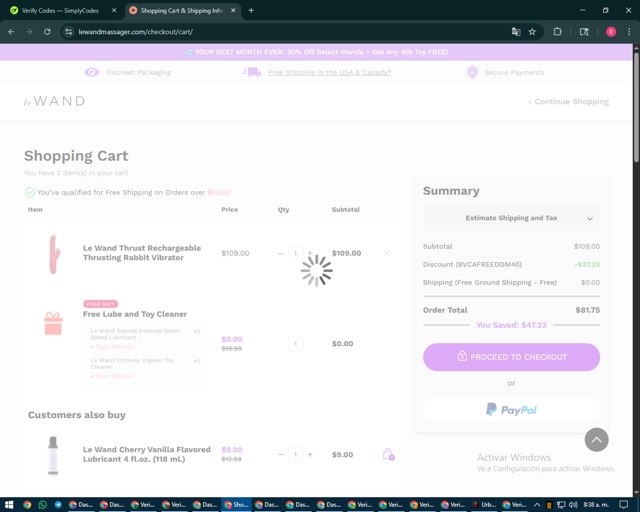Click the Le Wand logo
The height and width of the screenshot is (512, 640).
(55, 101)
